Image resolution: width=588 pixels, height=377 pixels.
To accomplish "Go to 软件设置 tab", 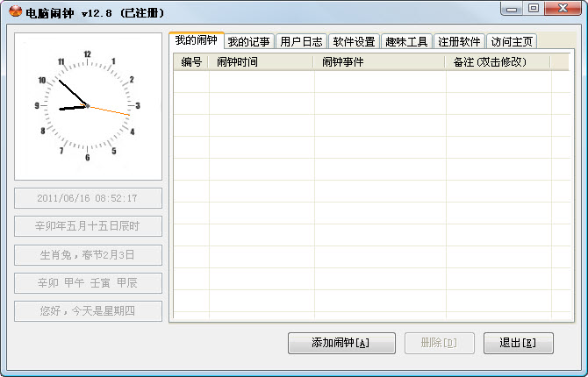I will [x=354, y=41].
